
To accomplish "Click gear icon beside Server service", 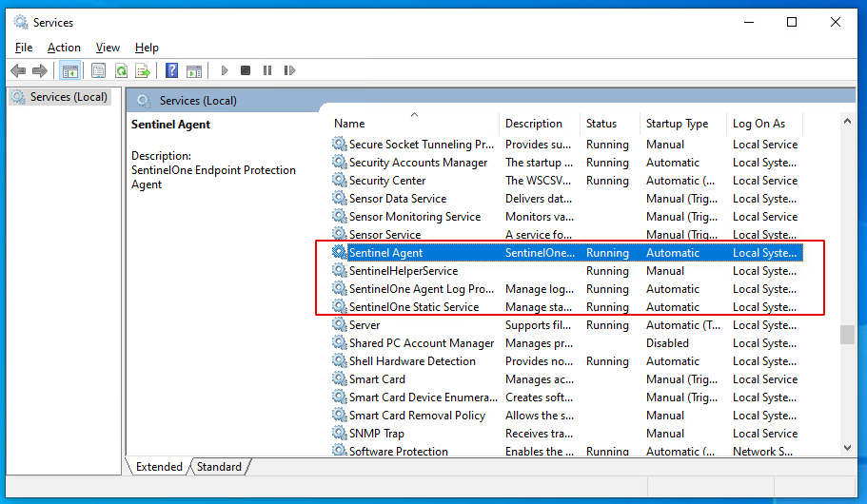I will [x=339, y=325].
